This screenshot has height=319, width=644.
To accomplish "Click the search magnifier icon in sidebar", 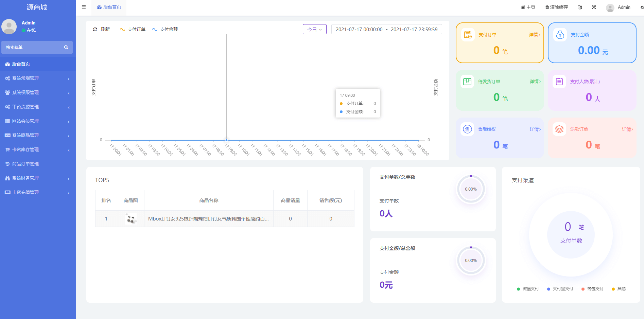I will [x=66, y=48].
